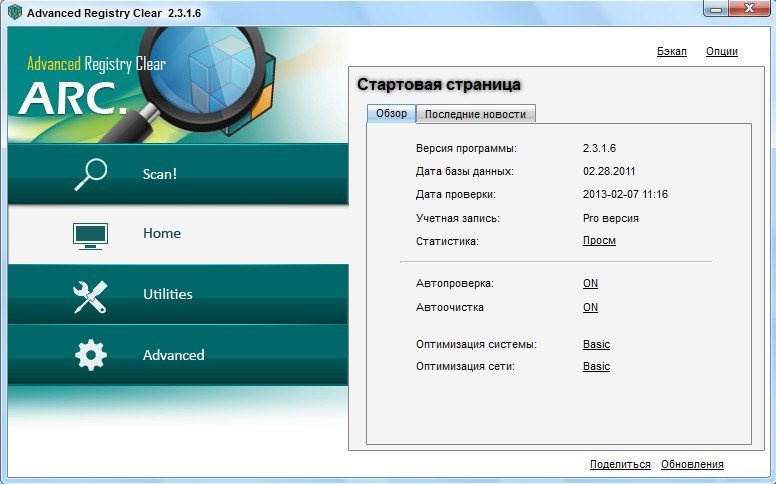The image size is (776, 484).
Task: Click the Учетная запись label
Action: 458,218
